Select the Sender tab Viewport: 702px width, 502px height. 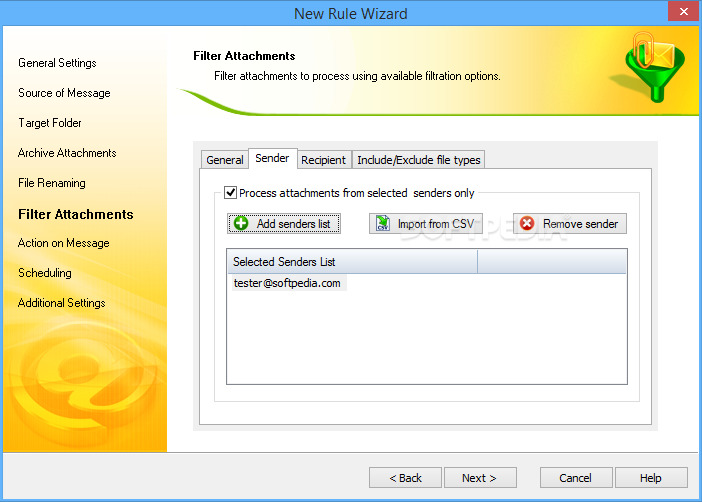coord(272,158)
